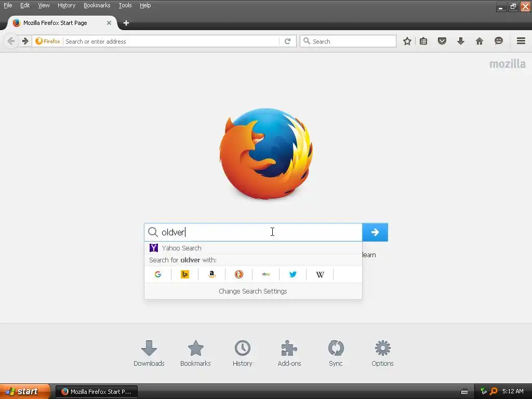This screenshot has height=399, width=532.
Task: Click into the start page search field
Action: (x=253, y=232)
